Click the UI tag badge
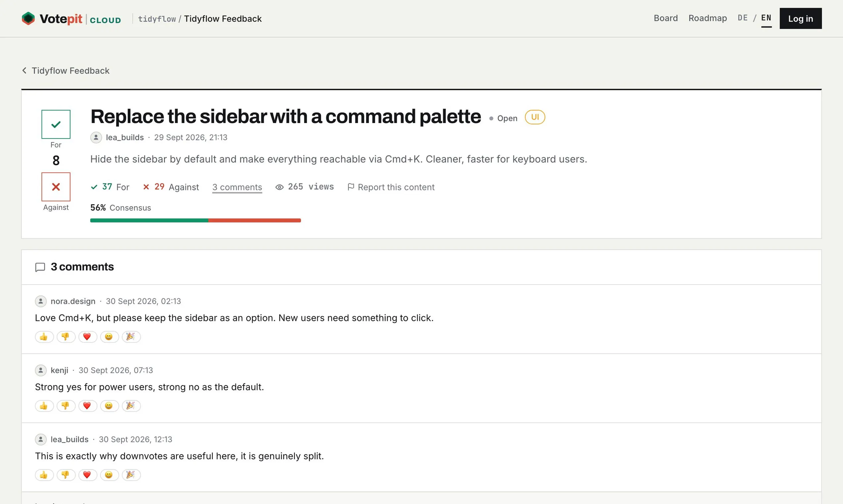The height and width of the screenshot is (504, 843). 535,117
